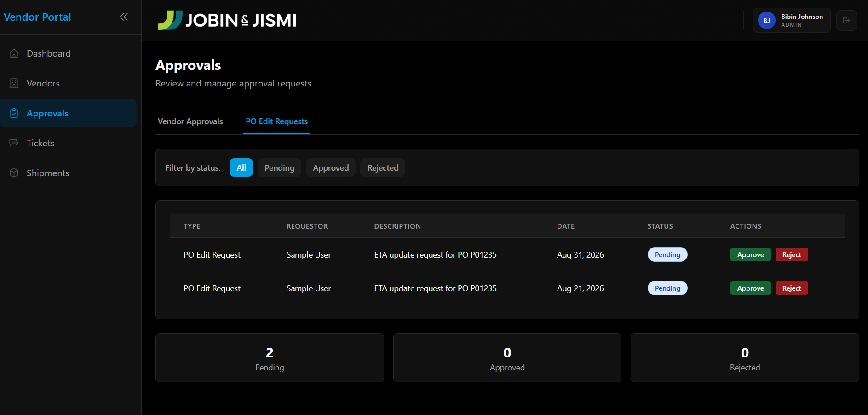Select the All status filter

coord(241,168)
